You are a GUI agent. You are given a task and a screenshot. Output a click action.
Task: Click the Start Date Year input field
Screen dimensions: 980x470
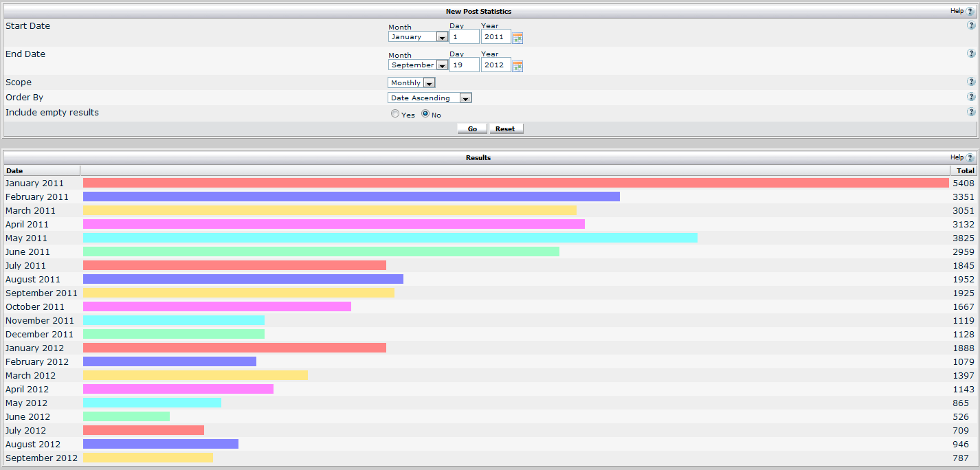coord(495,37)
